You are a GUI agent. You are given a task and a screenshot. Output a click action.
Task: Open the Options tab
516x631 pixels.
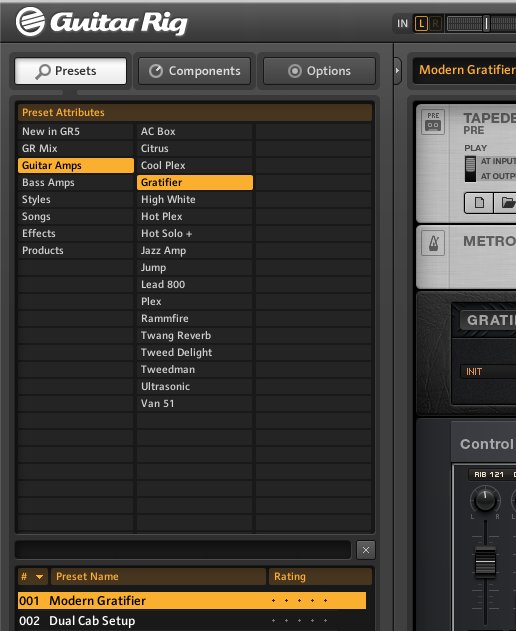(319, 71)
